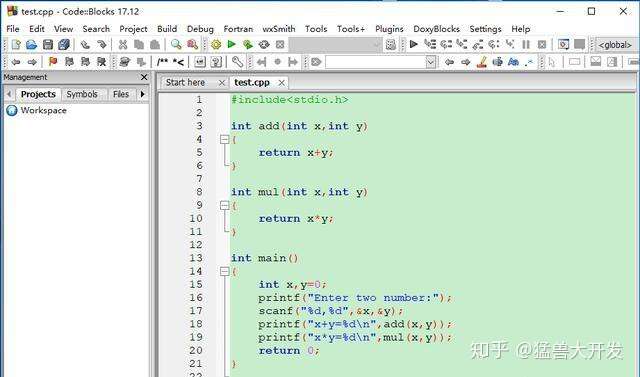Click the Replace search icon
This screenshot has width=640, height=377.
coord(192,44)
